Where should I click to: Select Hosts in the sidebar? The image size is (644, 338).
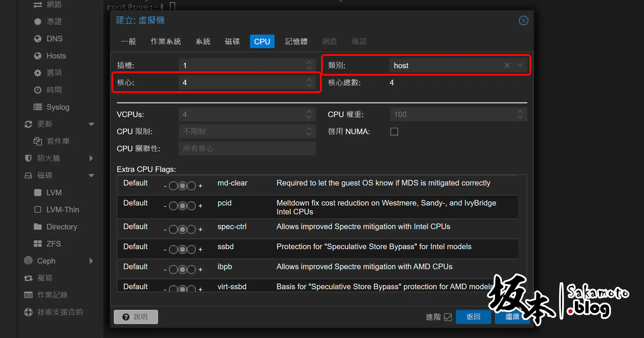coord(56,56)
